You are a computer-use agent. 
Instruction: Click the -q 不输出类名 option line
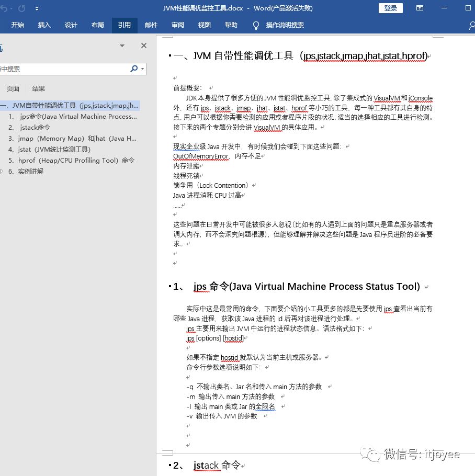pos(254,387)
